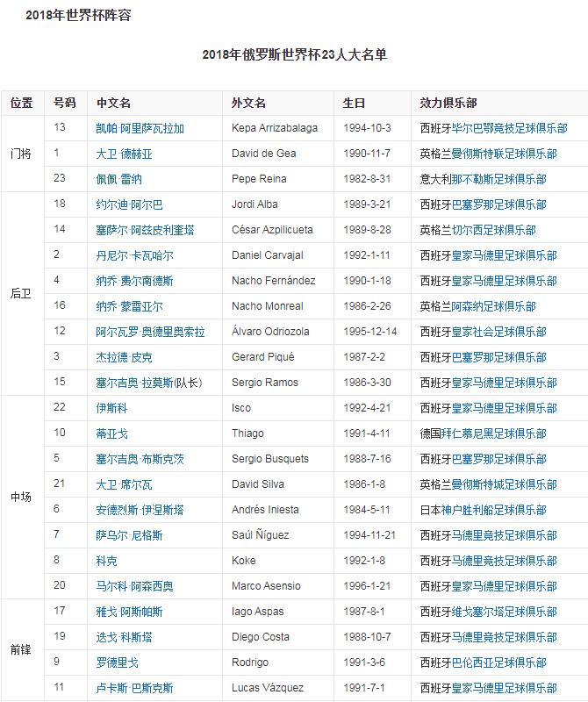Click the 马尔科·阿森西奥 link
This screenshot has width=588, height=702.
[135, 587]
